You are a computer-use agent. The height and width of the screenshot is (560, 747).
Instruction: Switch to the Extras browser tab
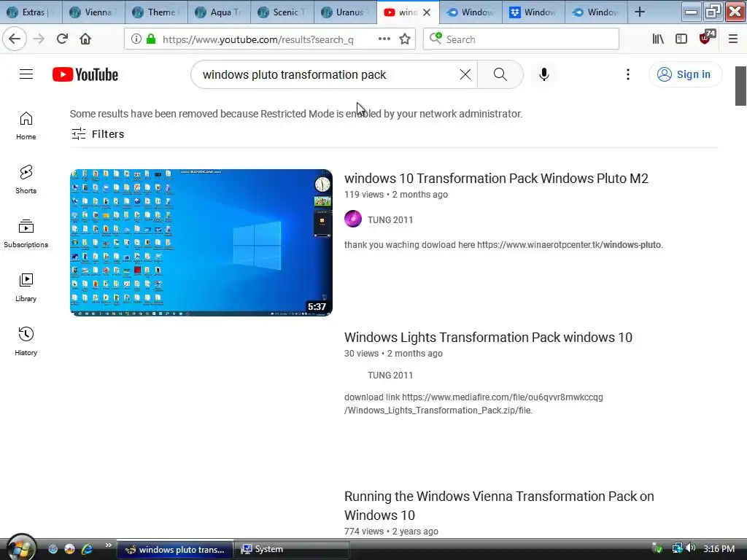pos(31,12)
